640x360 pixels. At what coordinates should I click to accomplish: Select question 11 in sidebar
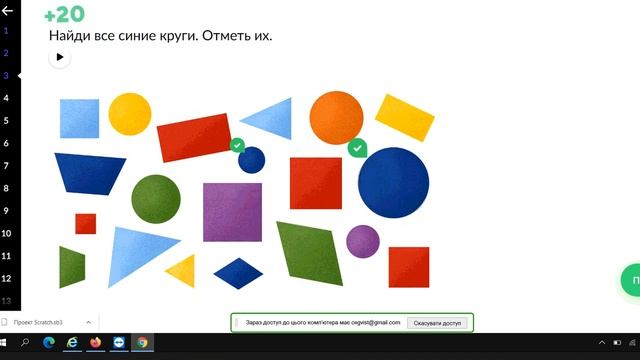tap(6, 256)
